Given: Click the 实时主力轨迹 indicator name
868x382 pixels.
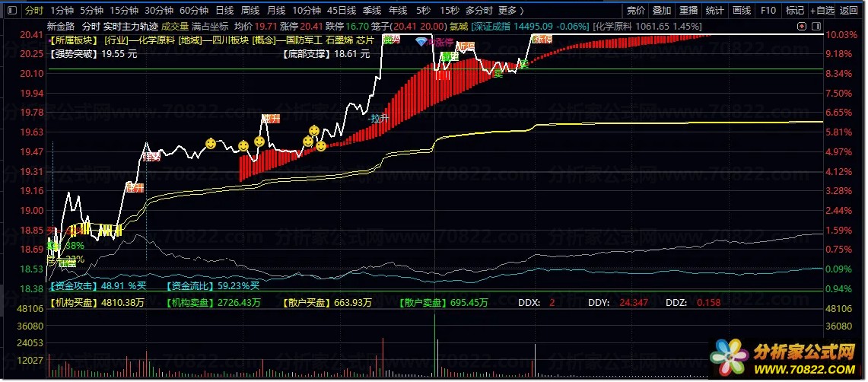Looking at the screenshot, I should (131, 26).
